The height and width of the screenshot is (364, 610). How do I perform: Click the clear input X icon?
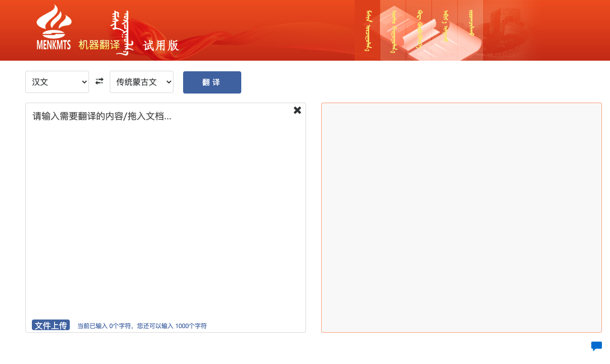tap(297, 110)
